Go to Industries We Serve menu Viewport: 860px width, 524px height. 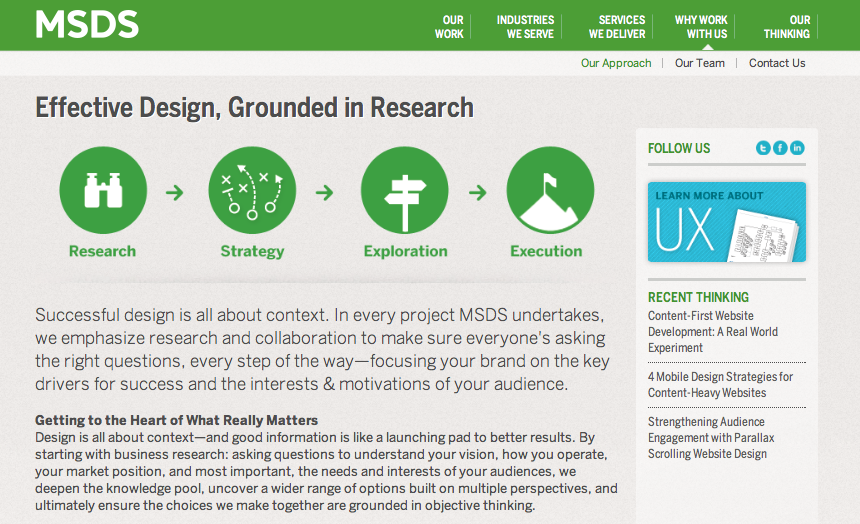(525, 27)
